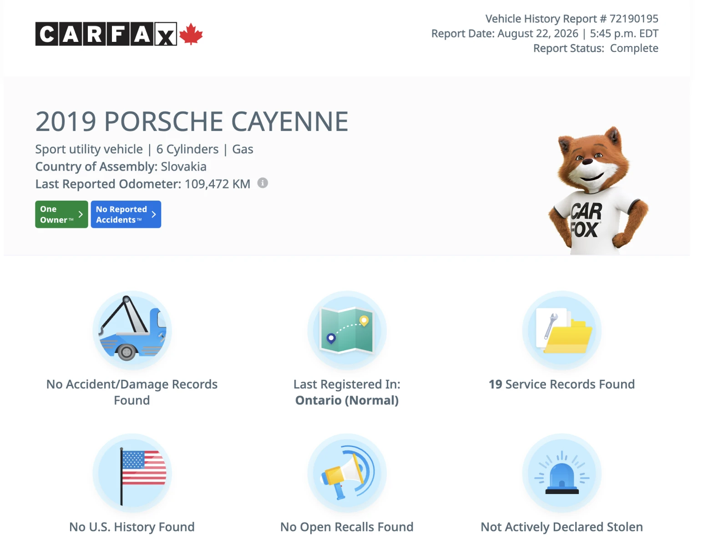This screenshot has width=728, height=560.
Task: Click the 'Report Date: August 22, 2026' line
Action: click(x=545, y=34)
